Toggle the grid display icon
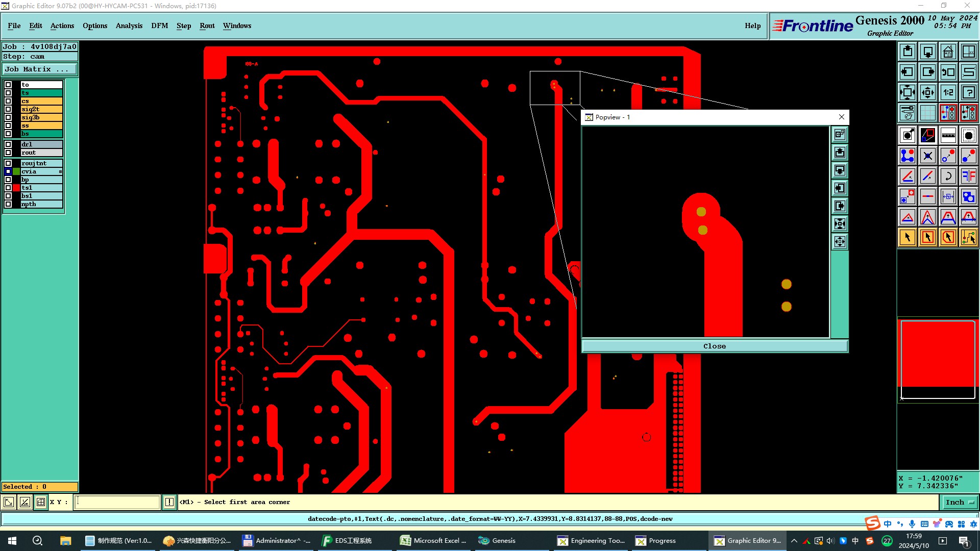This screenshot has width=980, height=551. (927, 113)
